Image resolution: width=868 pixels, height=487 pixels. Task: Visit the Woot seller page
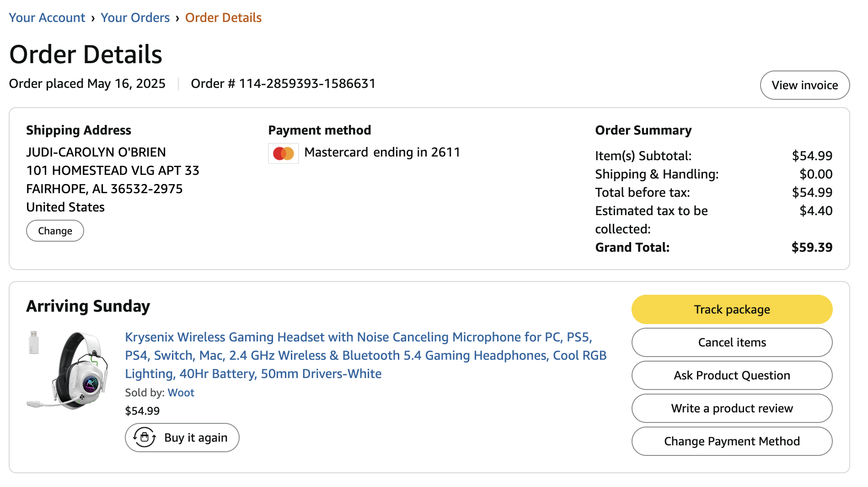pyautogui.click(x=181, y=393)
